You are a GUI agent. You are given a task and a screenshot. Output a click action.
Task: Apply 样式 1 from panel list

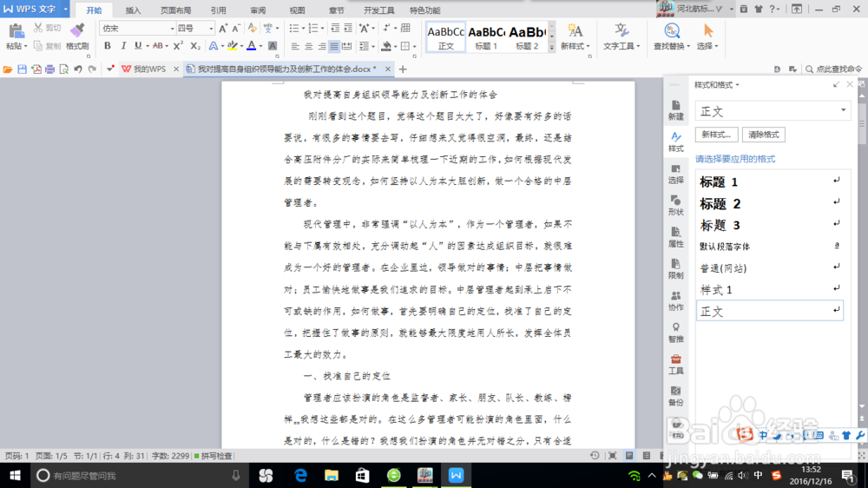(x=769, y=290)
